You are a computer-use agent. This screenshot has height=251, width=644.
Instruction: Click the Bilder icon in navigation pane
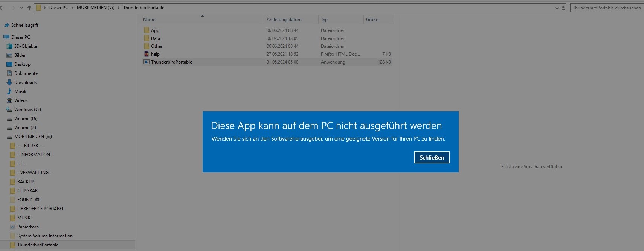[x=9, y=55]
